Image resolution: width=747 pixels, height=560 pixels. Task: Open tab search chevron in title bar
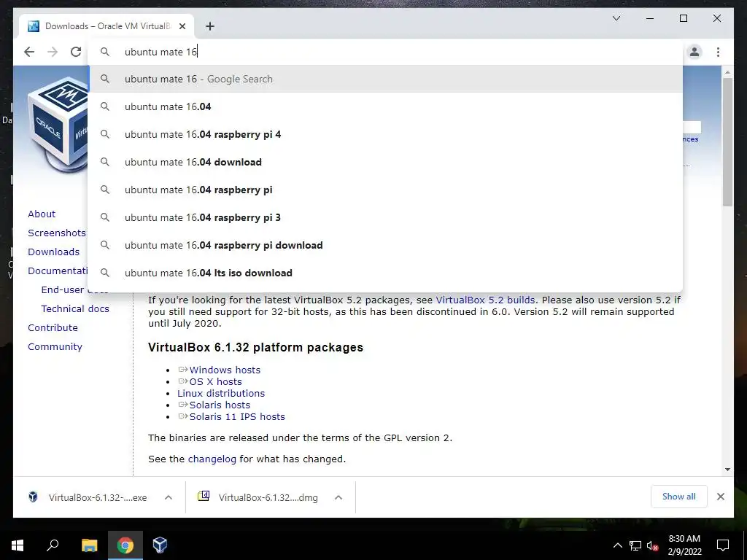[x=616, y=18]
